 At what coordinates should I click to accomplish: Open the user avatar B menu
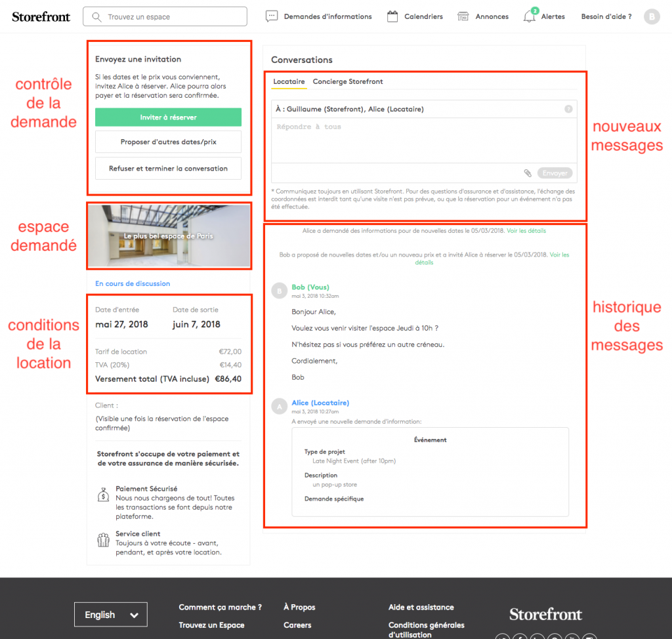point(651,16)
